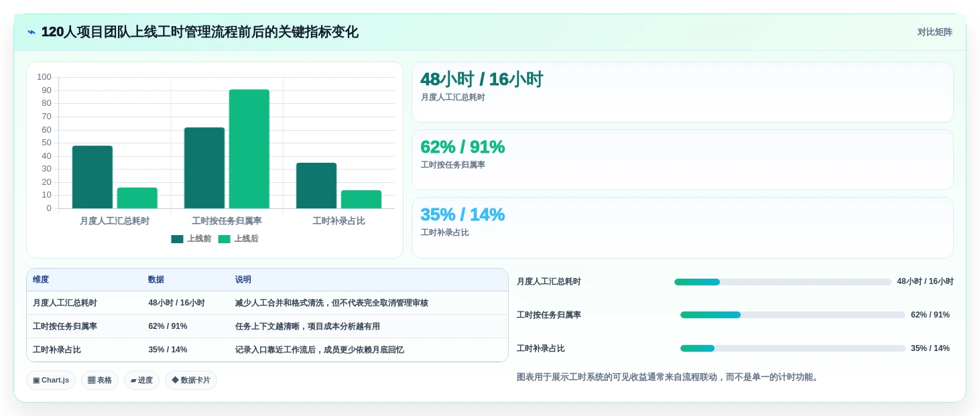Click the description starting 减少人工合并和格式清洗

[331, 303]
